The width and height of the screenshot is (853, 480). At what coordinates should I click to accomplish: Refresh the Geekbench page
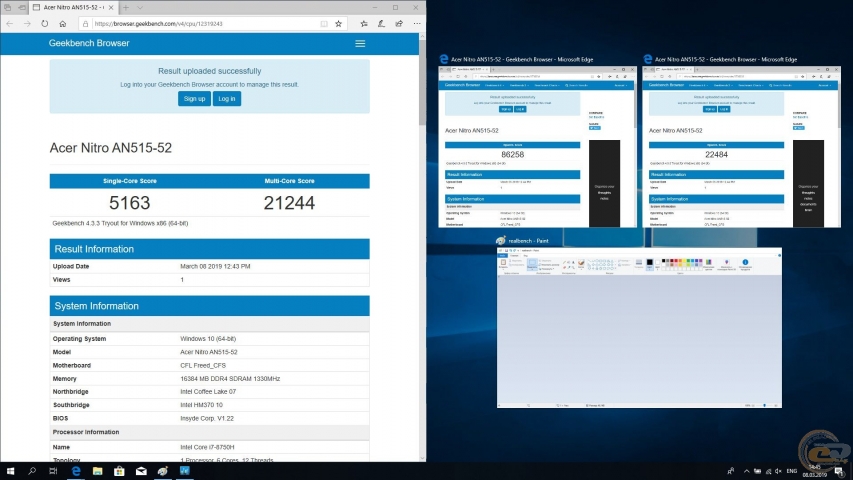coord(45,23)
